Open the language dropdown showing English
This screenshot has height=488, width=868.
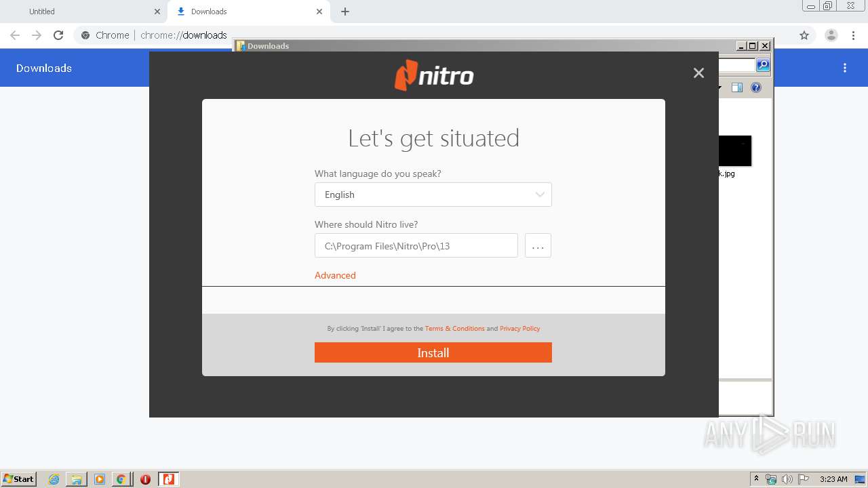[433, 195]
